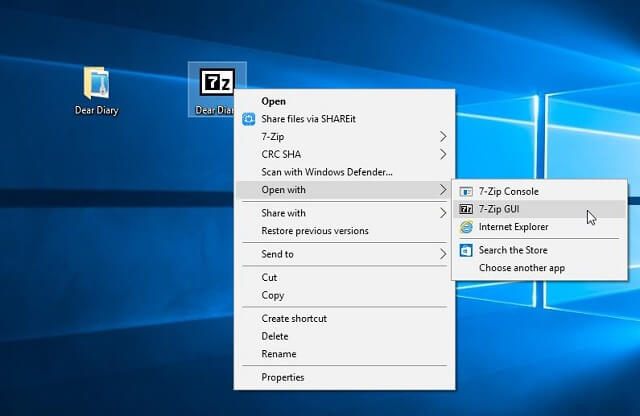Screen dimensions: 640x416
Task: Choose Delete from the context menu
Action: (x=344, y=336)
